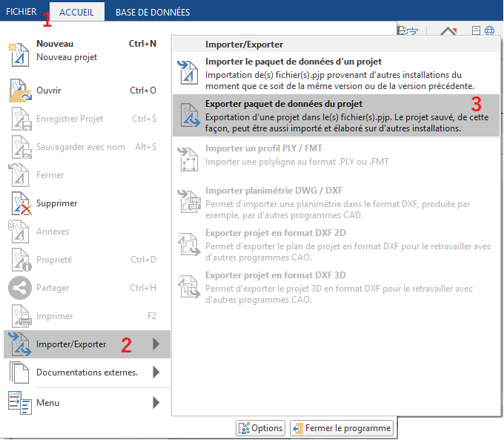504x440 pixels.
Task: Click the Partager share circle icon
Action: pos(20,288)
